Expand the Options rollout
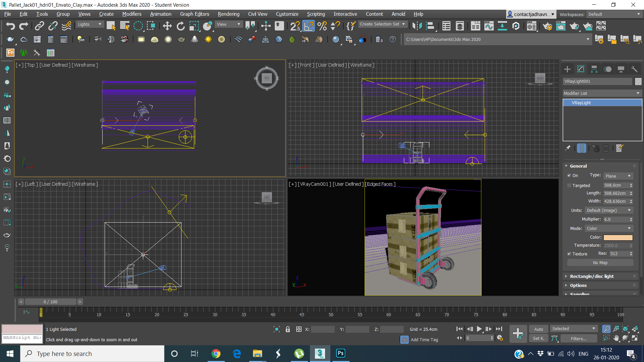This screenshot has height=362, width=644. [x=578, y=285]
